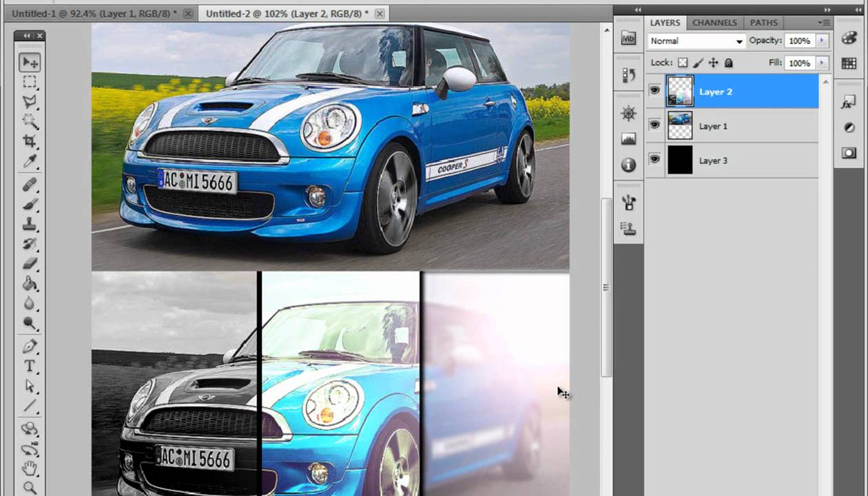This screenshot has width=868, height=496.
Task: Open the Color palette panel icon
Action: click(x=849, y=39)
